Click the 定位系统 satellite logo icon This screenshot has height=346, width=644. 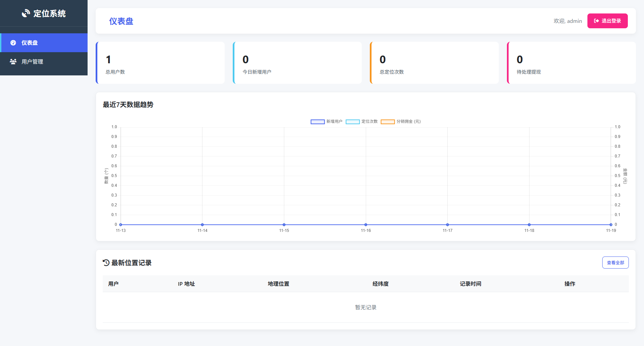pos(26,13)
